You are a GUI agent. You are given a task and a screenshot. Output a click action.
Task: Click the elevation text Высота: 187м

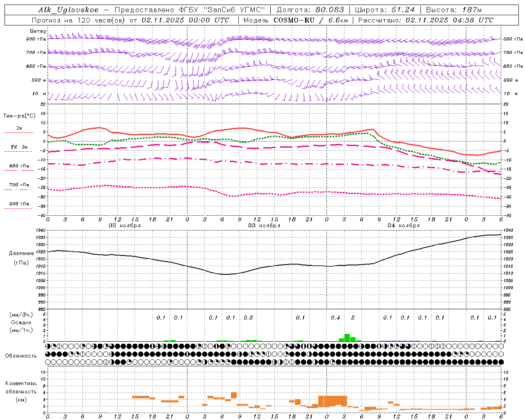454,10
